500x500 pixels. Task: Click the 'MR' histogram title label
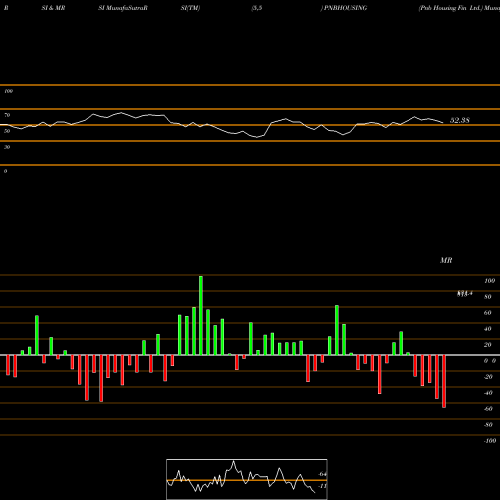coord(446,260)
